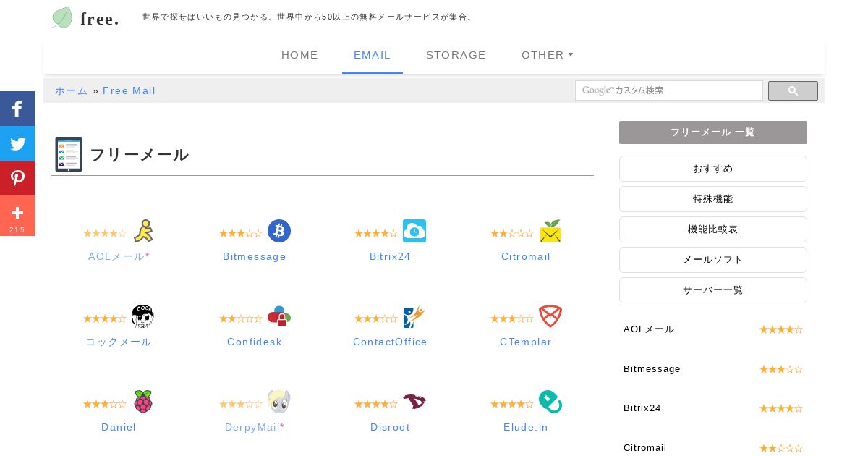Click the magnifier search button
868x456 pixels.
[793, 90]
